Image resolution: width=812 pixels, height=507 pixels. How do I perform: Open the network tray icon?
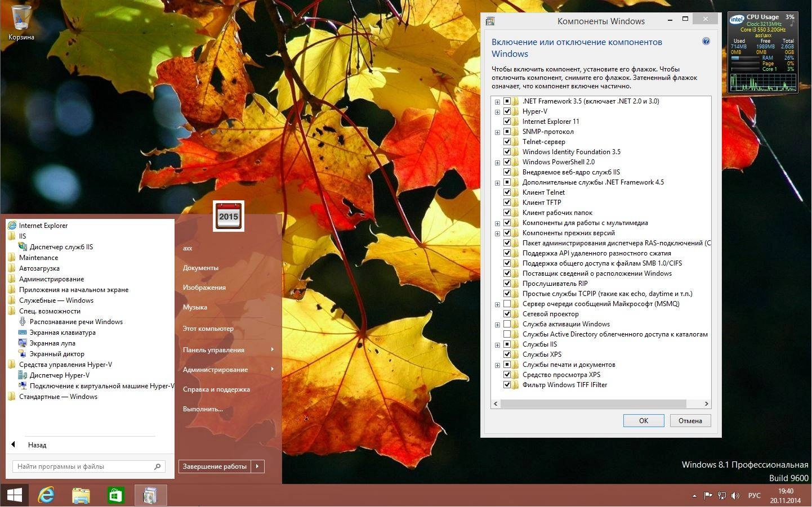(x=722, y=496)
